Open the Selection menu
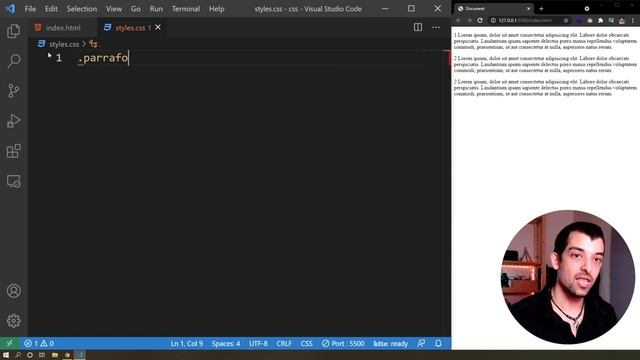Screen dimensions: 640x360 tap(82, 9)
